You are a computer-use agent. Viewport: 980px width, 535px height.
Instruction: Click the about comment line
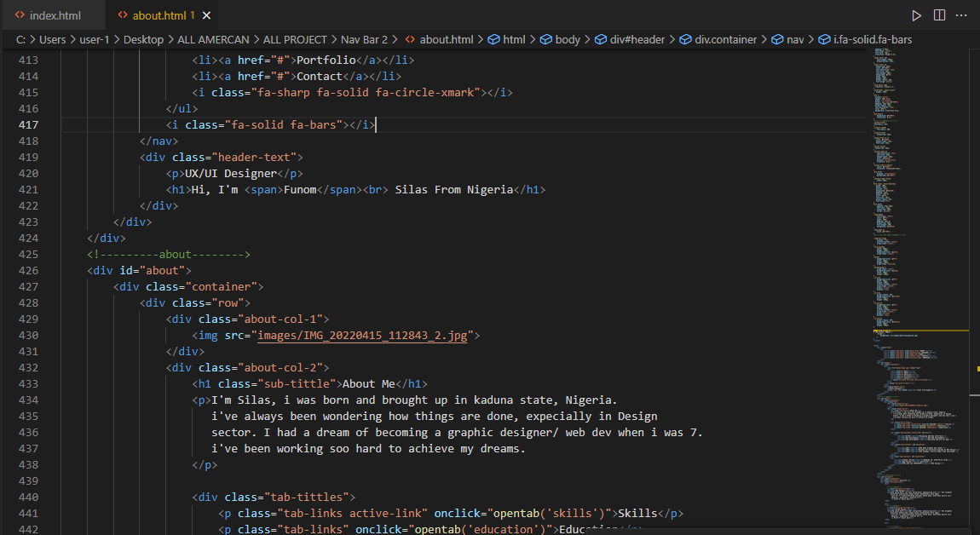(169, 255)
